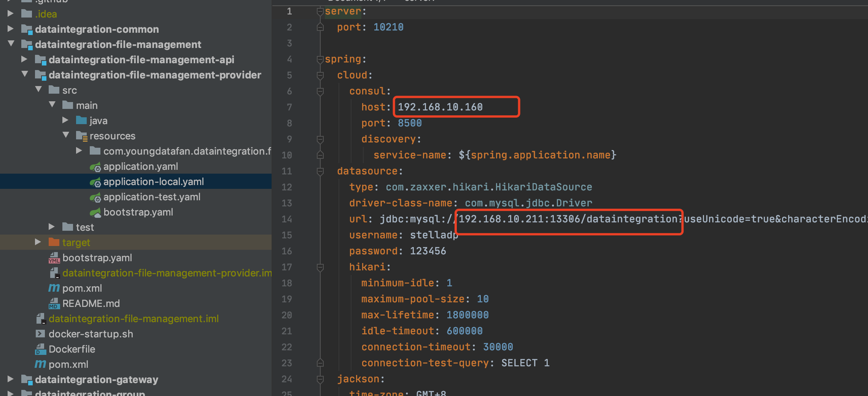
Task: Expand the java folder
Action: coord(65,120)
